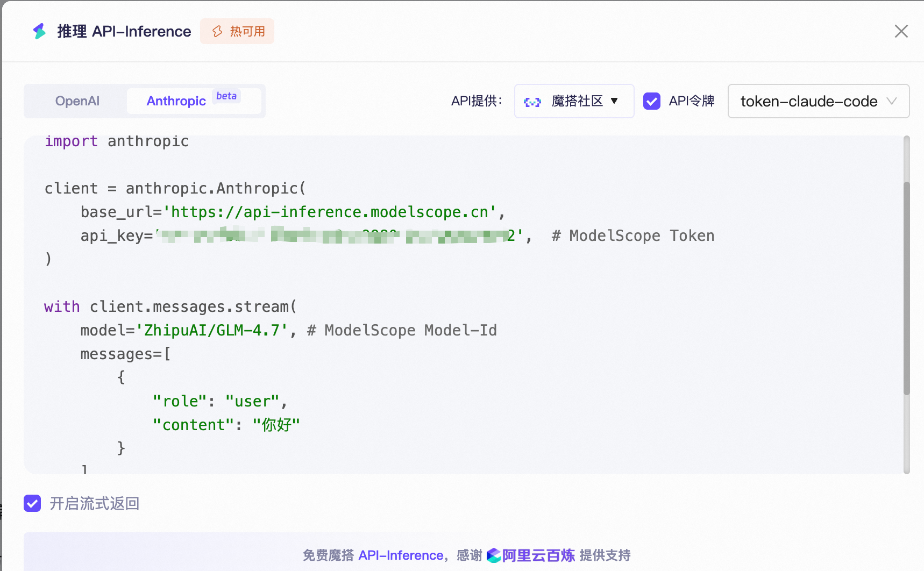Click the model id 'ZhipuAI/GLM-4.7' text
The height and width of the screenshot is (571, 924).
click(x=212, y=331)
